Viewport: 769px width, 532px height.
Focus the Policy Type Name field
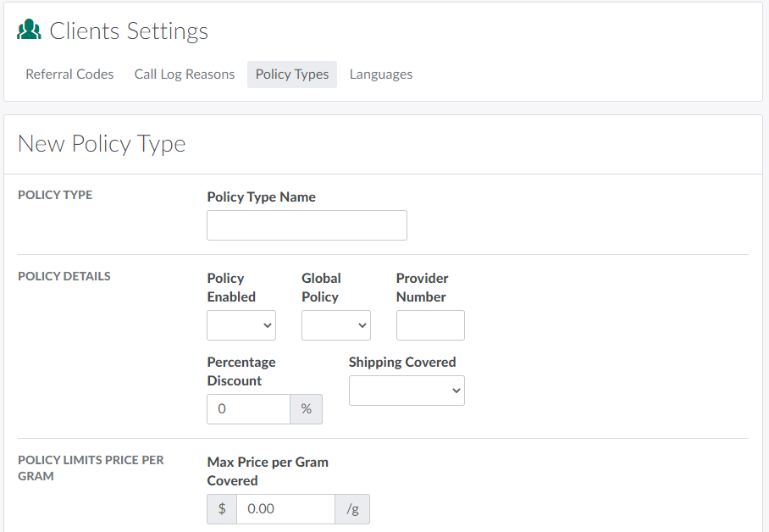point(307,225)
